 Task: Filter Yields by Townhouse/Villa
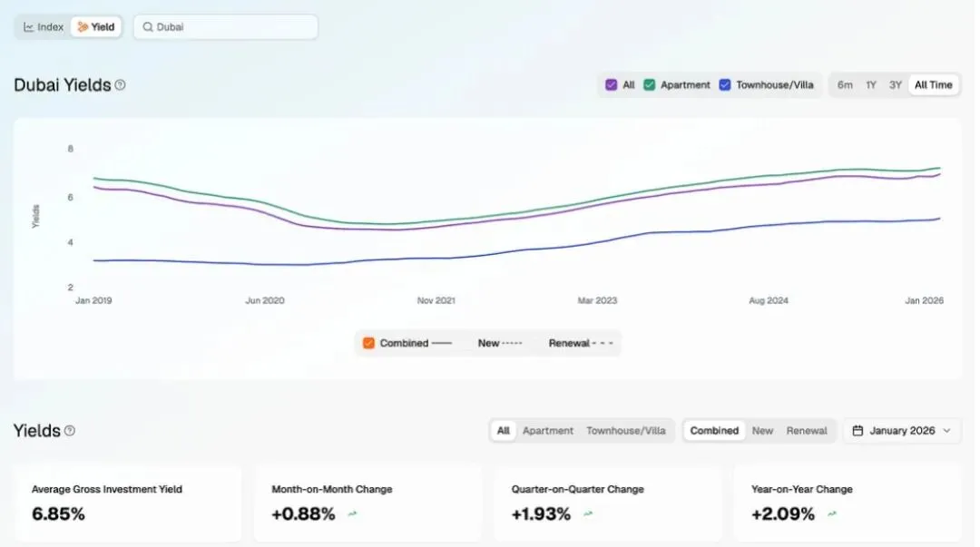(625, 431)
